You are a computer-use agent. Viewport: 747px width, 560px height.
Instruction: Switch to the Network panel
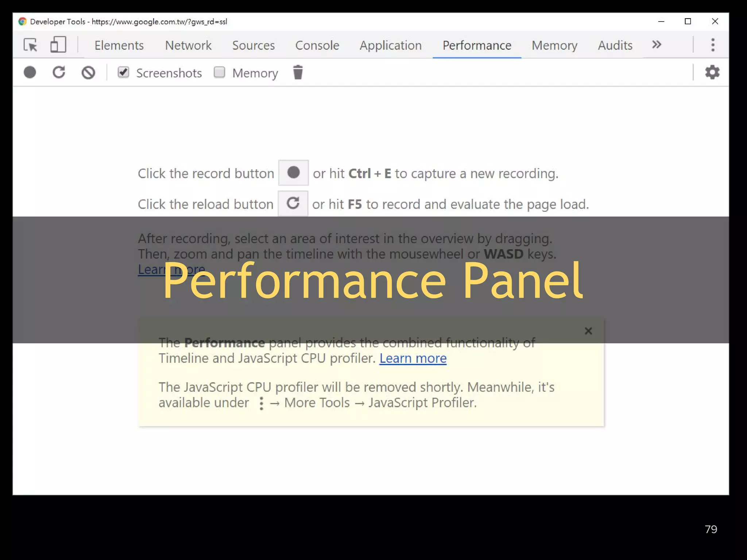pyautogui.click(x=188, y=45)
